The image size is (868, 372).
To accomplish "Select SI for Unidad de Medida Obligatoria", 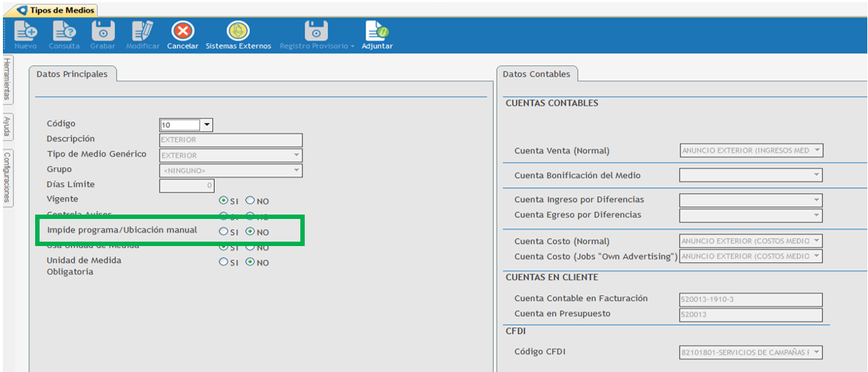I will (x=223, y=262).
